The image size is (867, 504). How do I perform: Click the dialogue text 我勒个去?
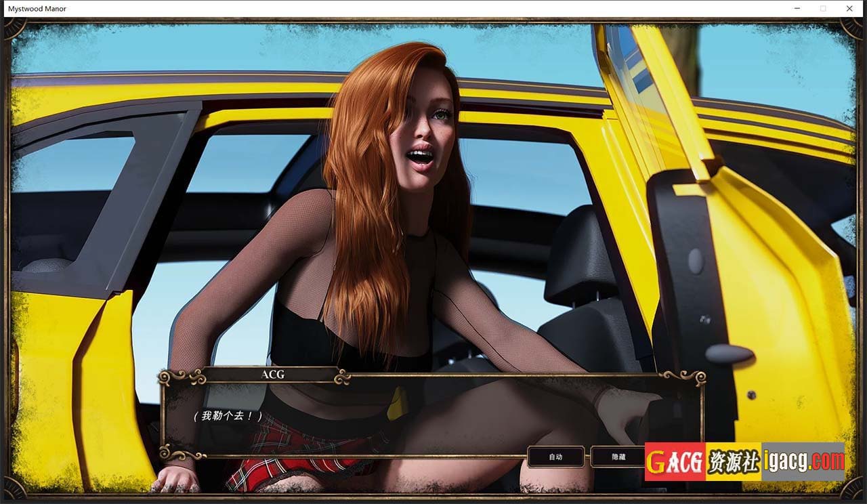(x=228, y=416)
